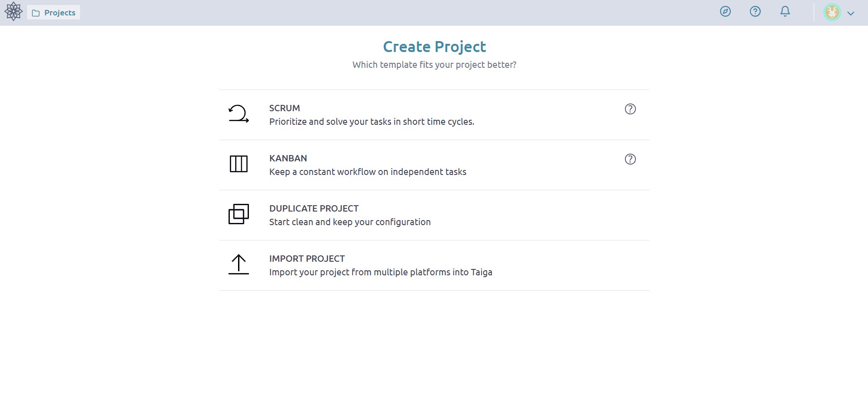Viewport: 868px width, 410px height.
Task: Click the Import Project upload arrow icon
Action: pos(238,264)
